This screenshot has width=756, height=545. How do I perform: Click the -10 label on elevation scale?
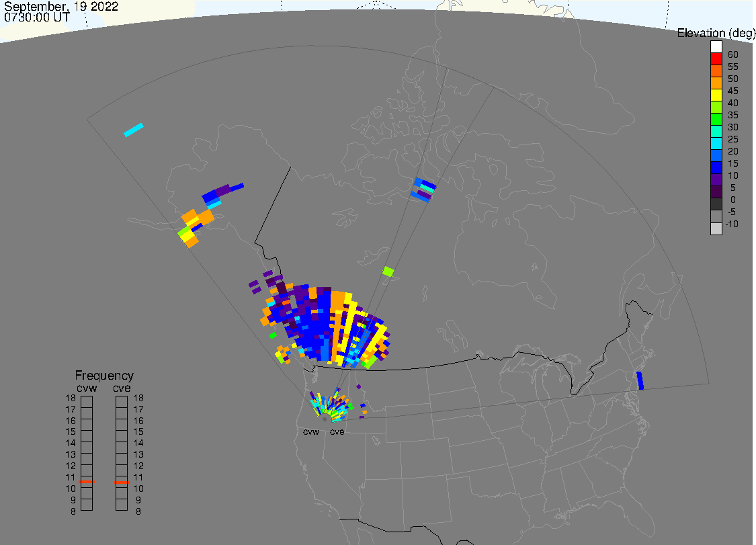[x=732, y=224]
